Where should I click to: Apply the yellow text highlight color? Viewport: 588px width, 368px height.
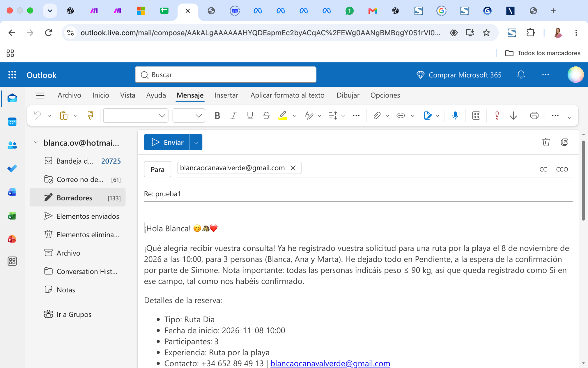(283, 116)
